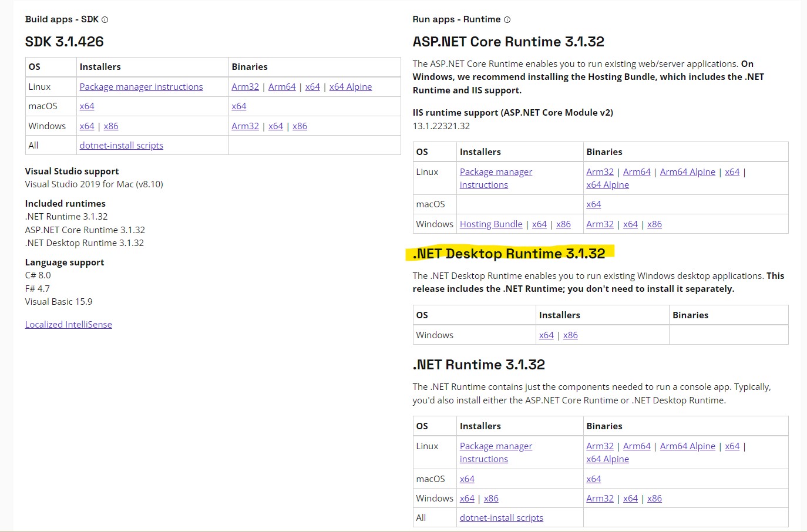807x532 pixels.
Task: Open the Localized IntelliSense link
Action: point(68,325)
